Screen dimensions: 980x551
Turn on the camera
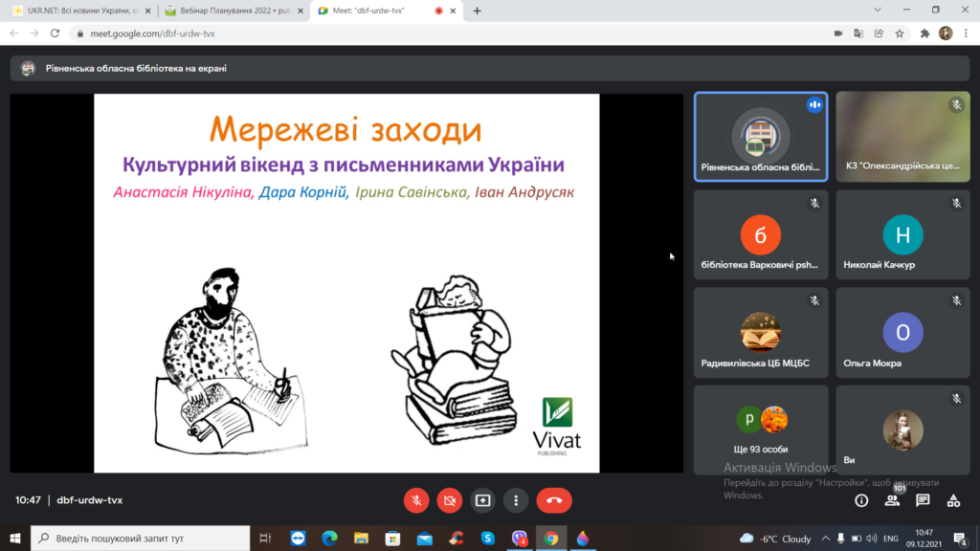(450, 499)
